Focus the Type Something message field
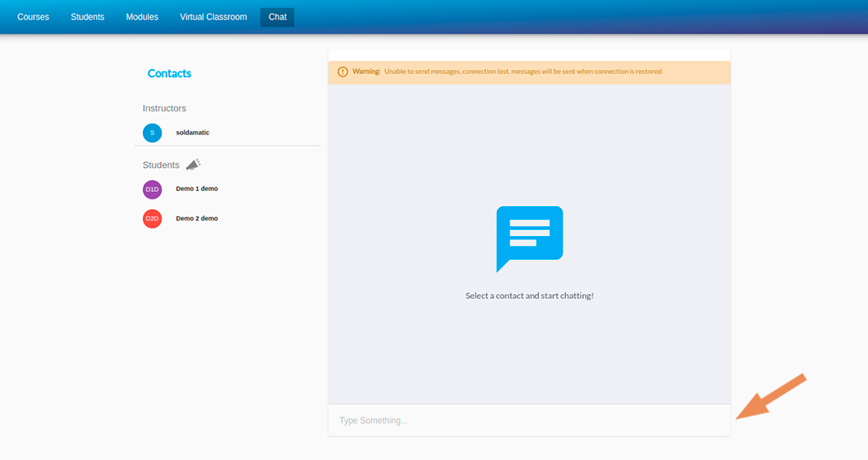The image size is (868, 460). tap(528, 421)
